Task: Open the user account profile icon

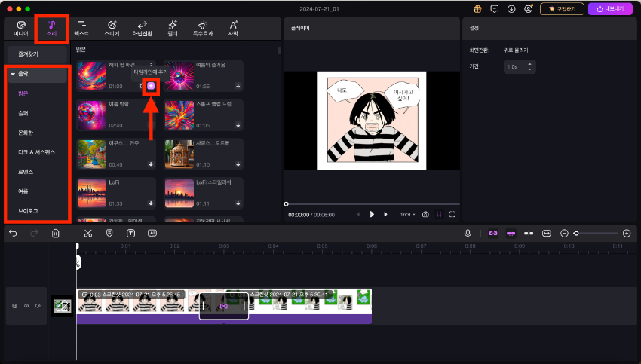Action: (x=528, y=9)
